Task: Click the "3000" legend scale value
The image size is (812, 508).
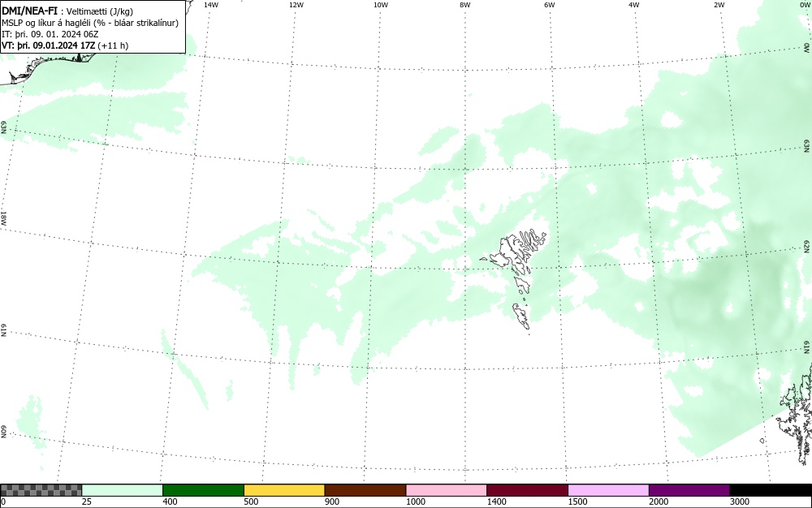Action: [740, 502]
